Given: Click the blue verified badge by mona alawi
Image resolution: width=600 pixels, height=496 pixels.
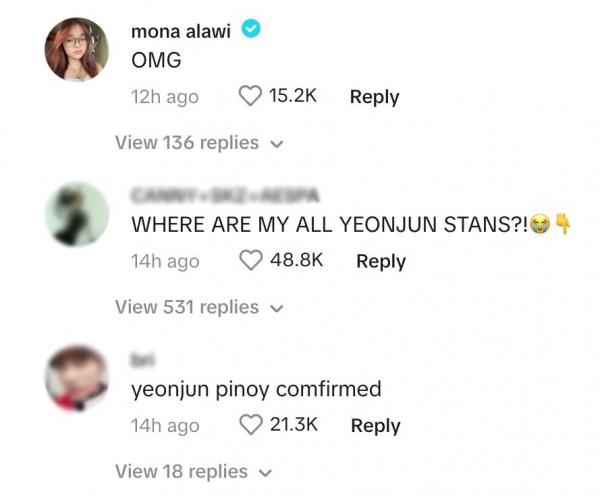Looking at the screenshot, I should coord(251,30).
